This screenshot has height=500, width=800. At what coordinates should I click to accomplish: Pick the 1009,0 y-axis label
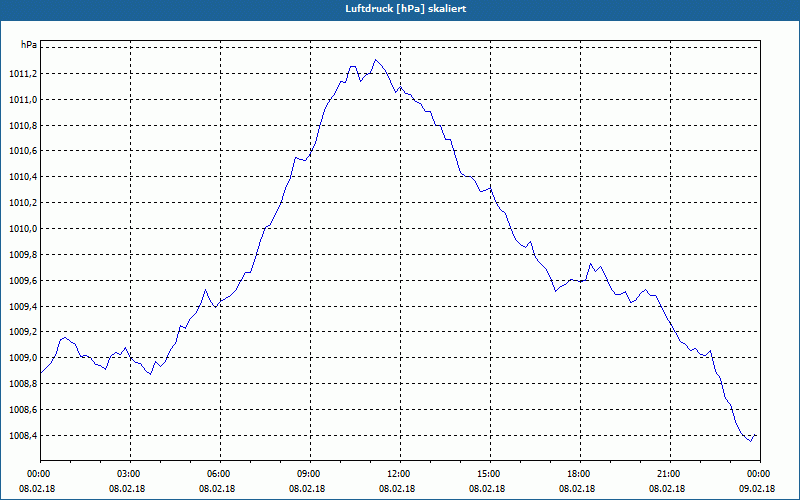click(x=23, y=358)
